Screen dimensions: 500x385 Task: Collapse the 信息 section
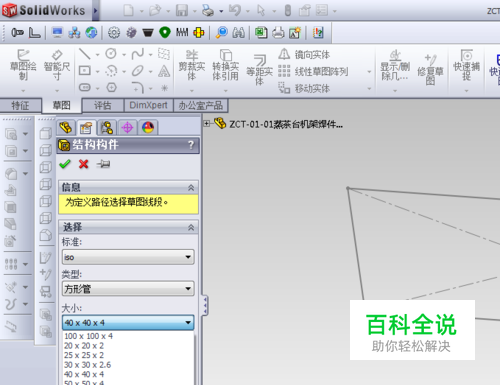point(191,188)
